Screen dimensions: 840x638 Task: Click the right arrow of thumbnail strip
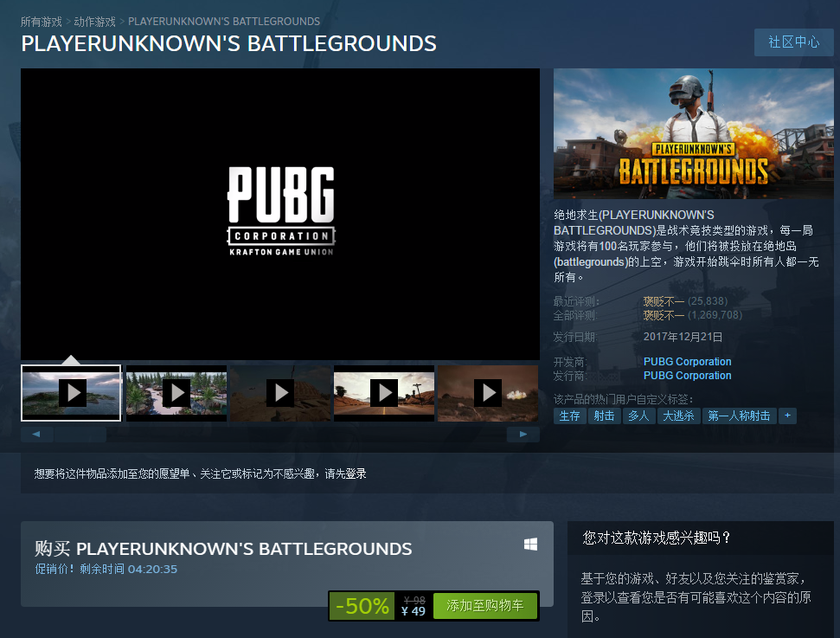point(523,435)
